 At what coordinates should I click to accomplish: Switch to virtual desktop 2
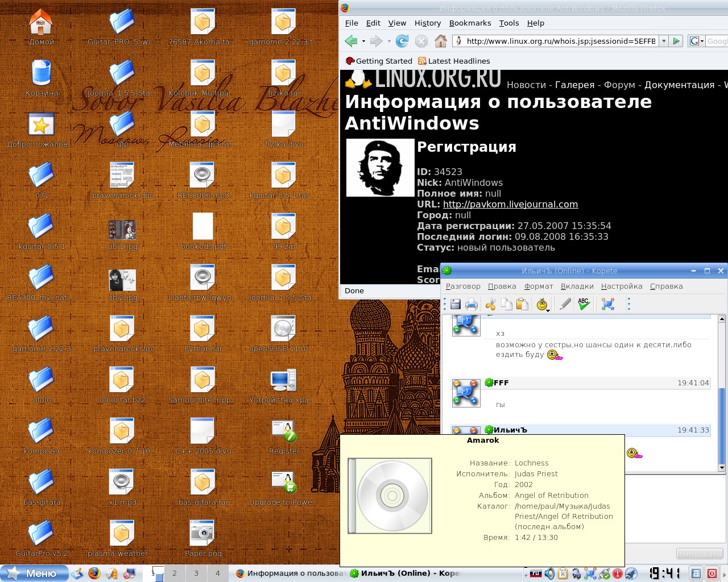[x=175, y=573]
